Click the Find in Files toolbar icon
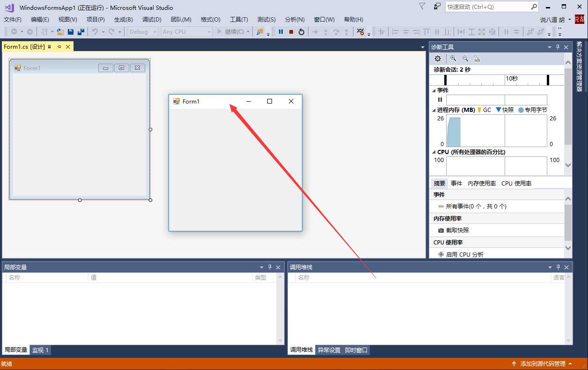 260,32
